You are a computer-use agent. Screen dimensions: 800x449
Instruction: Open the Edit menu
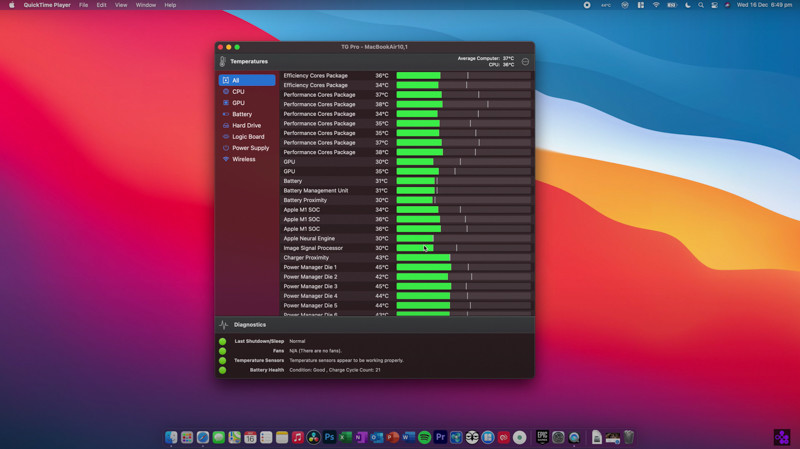point(102,5)
